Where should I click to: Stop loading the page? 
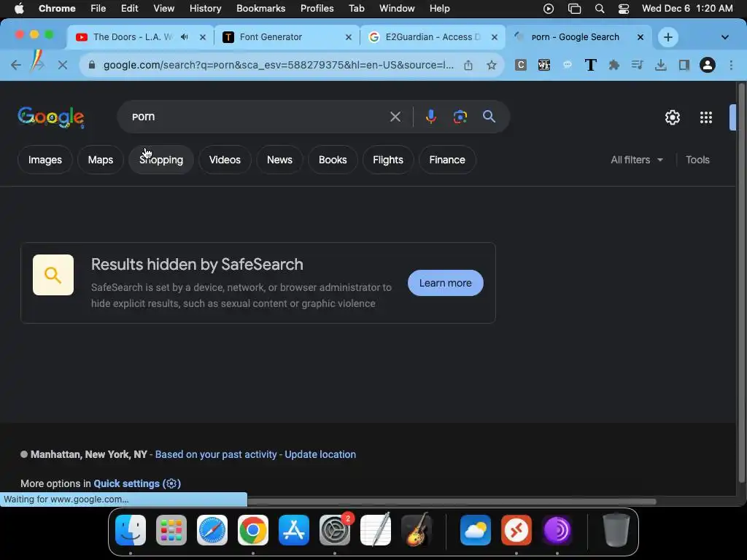click(63, 65)
